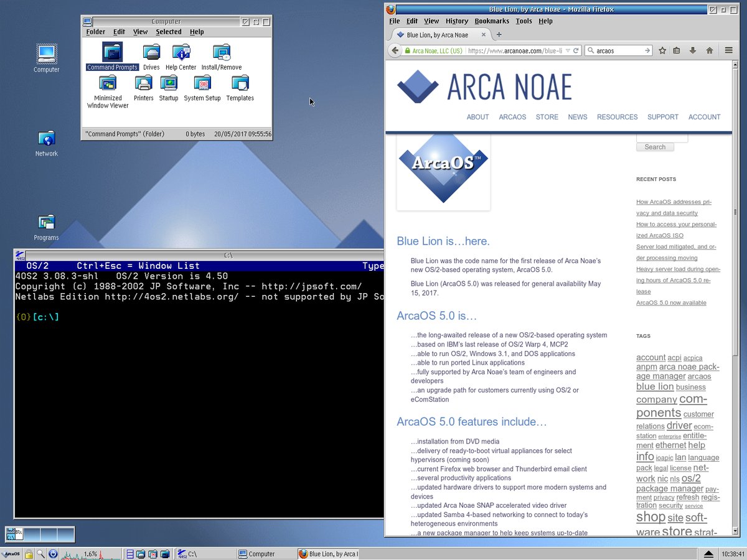Image resolution: width=747 pixels, height=560 pixels.
Task: Open the Firefox downloads arrow icon
Action: click(692, 50)
